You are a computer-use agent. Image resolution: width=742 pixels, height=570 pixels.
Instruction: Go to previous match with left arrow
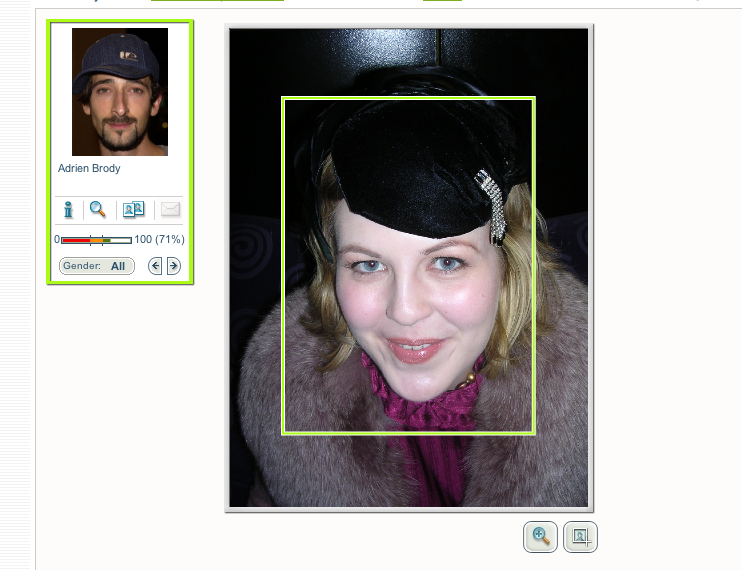pyautogui.click(x=155, y=266)
